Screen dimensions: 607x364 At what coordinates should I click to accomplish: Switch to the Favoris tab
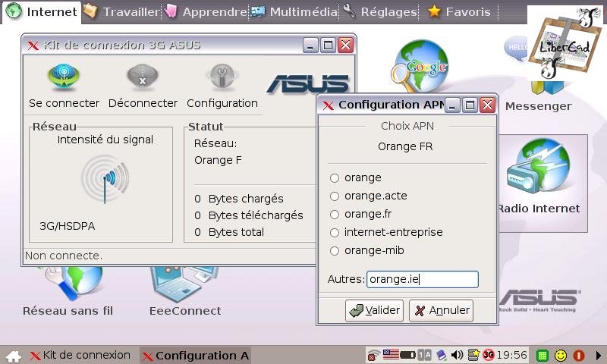[x=459, y=12]
